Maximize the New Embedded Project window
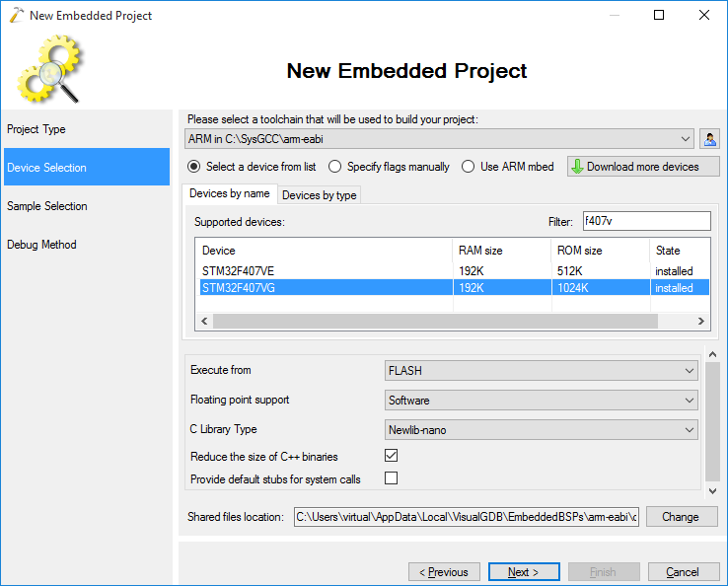Image resolution: width=728 pixels, height=586 pixels. tap(658, 15)
